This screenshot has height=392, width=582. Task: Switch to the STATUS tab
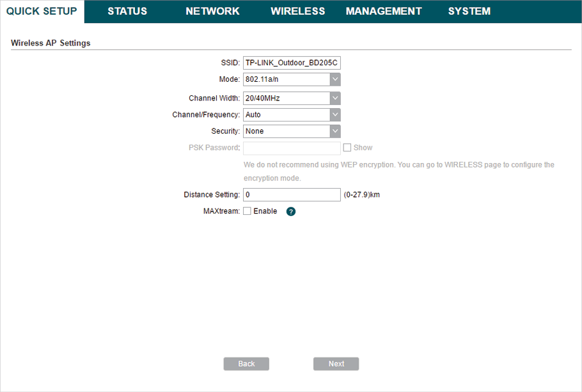click(x=127, y=12)
